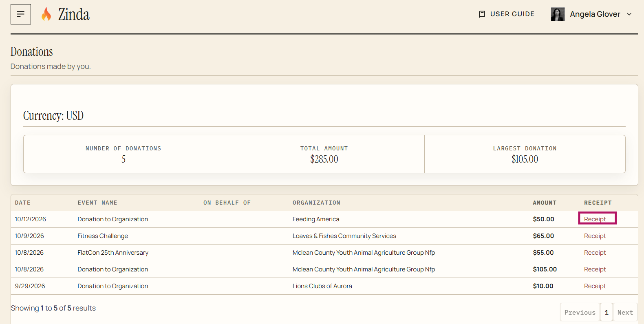The width and height of the screenshot is (644, 324).
Task: Click the ON BEHALF OF column header
Action: tap(227, 203)
